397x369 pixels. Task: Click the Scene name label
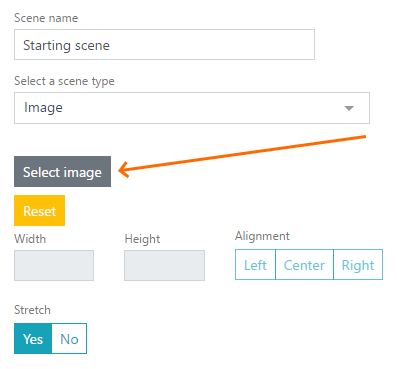(x=46, y=18)
